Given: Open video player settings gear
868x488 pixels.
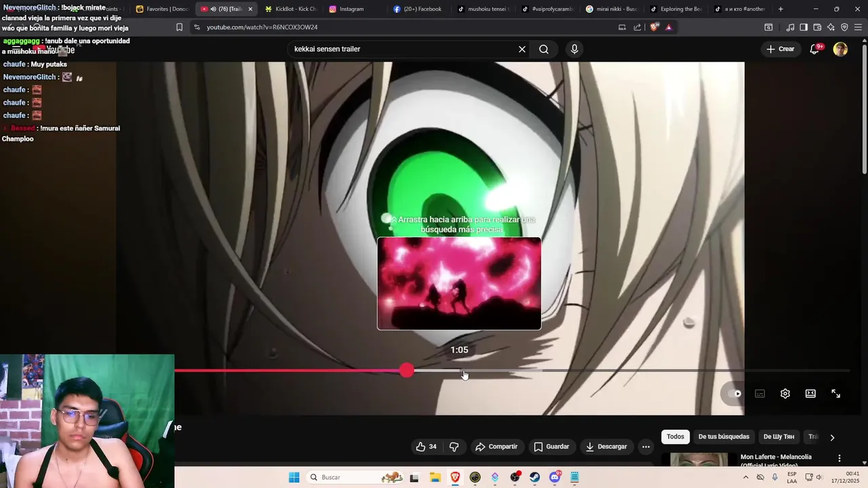Looking at the screenshot, I should click(x=785, y=394).
